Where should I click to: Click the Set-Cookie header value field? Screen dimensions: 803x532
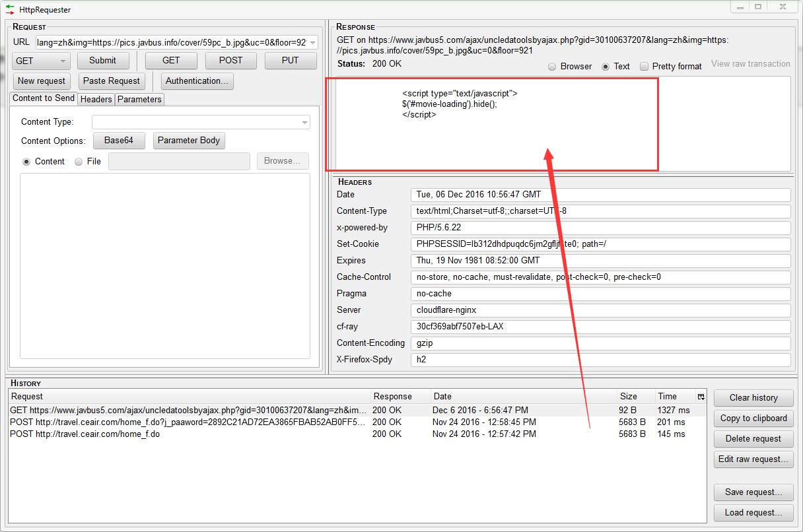(x=600, y=244)
